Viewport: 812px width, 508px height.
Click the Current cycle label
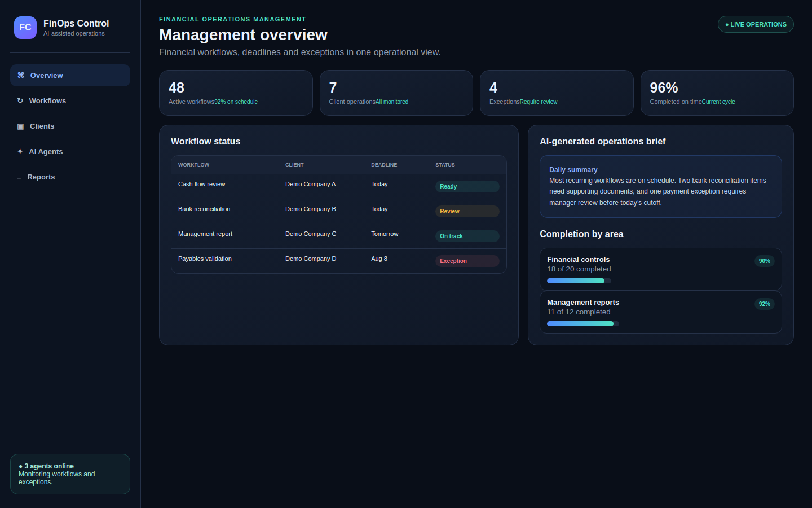[x=718, y=102]
